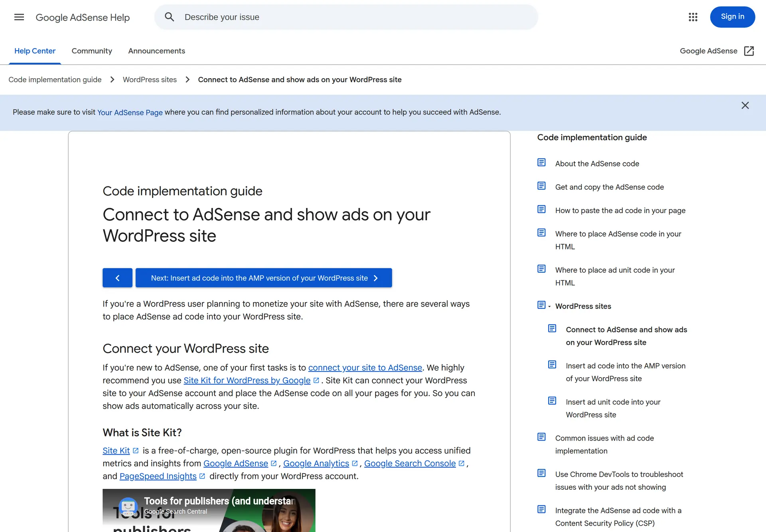Click the Describe your issue search field
This screenshot has width=766, height=532.
(x=346, y=17)
